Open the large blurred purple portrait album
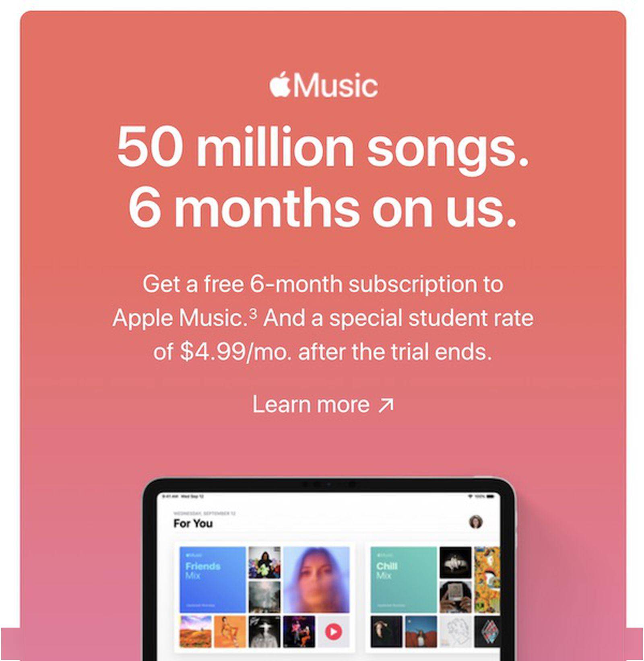 tap(316, 580)
